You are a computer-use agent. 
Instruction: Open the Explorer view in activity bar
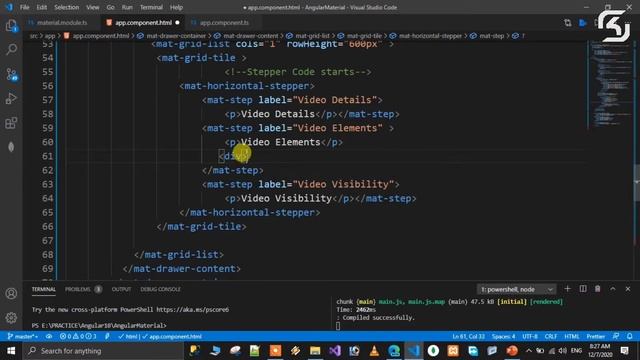tap(11, 26)
